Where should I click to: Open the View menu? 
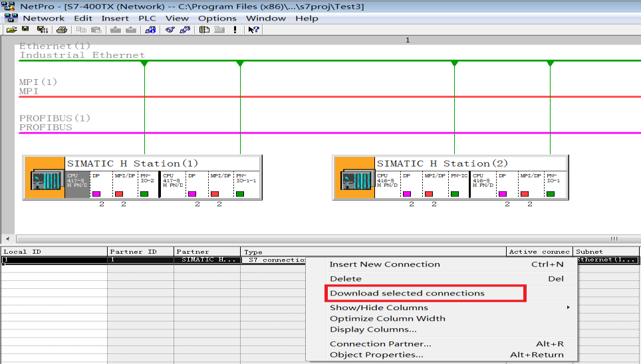(x=177, y=19)
